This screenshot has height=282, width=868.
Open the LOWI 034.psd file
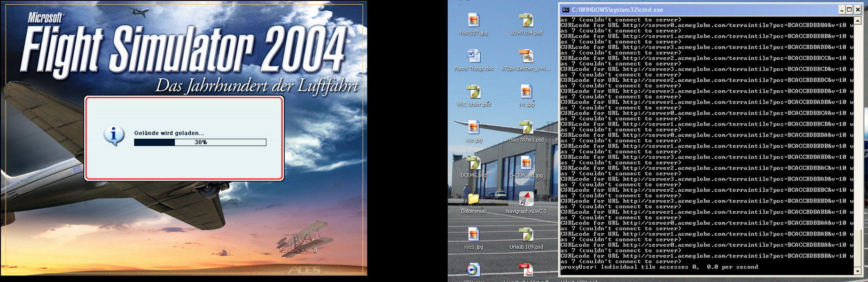click(526, 21)
